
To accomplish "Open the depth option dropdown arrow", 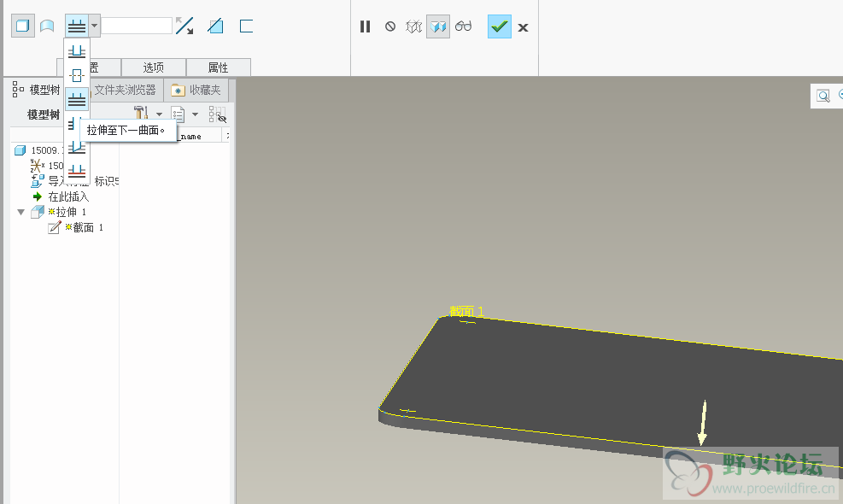I will click(94, 26).
